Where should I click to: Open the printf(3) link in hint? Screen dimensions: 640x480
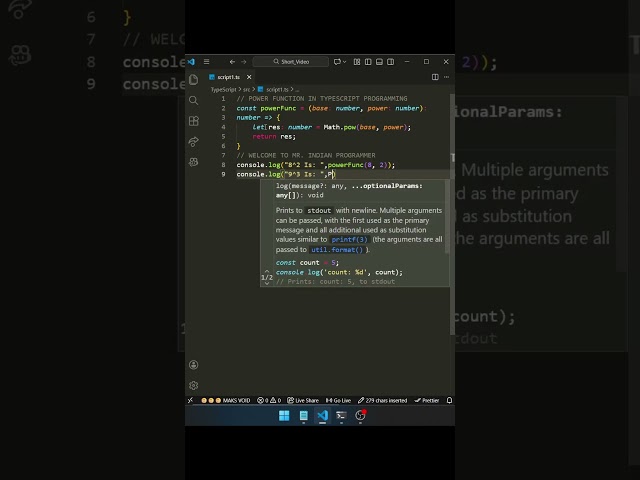(x=349, y=240)
